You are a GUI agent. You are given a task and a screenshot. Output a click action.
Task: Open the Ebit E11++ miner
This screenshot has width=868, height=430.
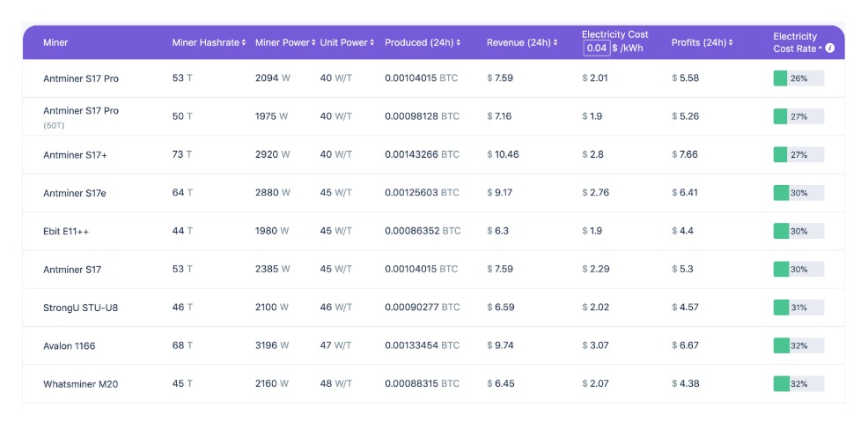66,232
